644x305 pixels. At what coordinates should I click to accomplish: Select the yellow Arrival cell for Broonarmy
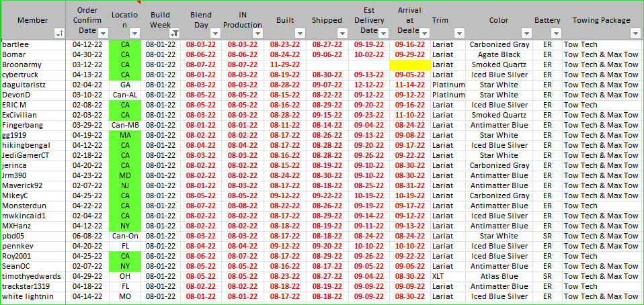click(x=409, y=64)
